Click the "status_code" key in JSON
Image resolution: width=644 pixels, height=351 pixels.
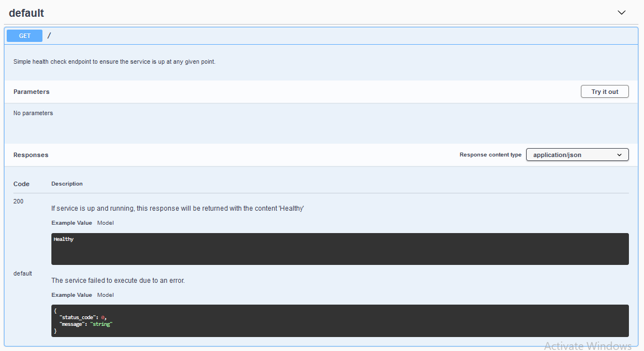click(x=78, y=317)
